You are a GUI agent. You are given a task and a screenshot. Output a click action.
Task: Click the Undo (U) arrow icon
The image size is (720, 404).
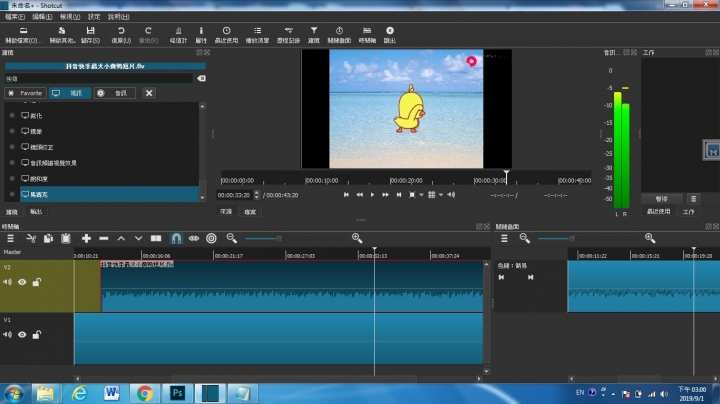tap(121, 31)
